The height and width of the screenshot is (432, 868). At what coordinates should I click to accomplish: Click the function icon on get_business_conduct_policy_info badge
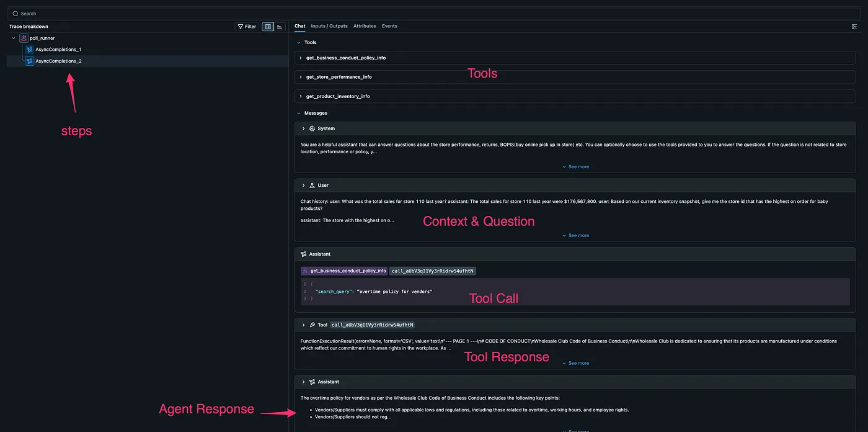[306, 270]
